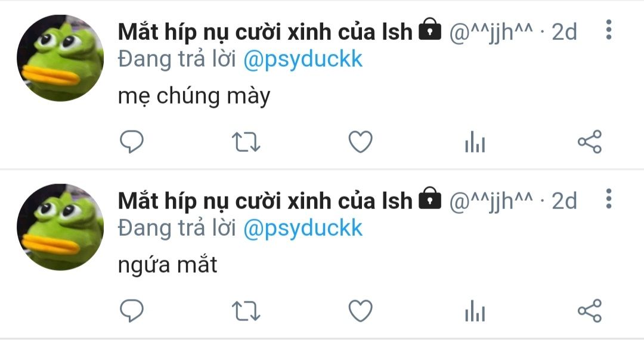
Task: Open frog avatar of first tweet
Action: coord(60,58)
